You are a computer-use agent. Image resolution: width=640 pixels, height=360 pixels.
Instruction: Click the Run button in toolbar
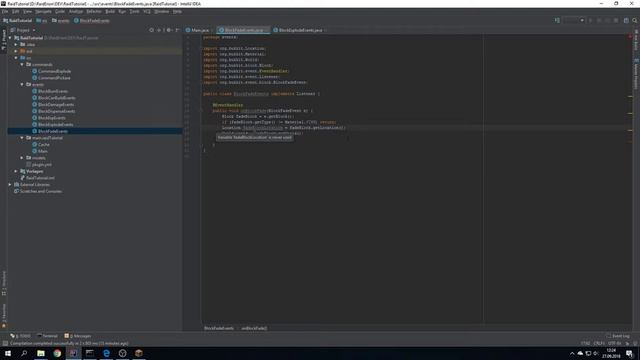tap(590, 20)
